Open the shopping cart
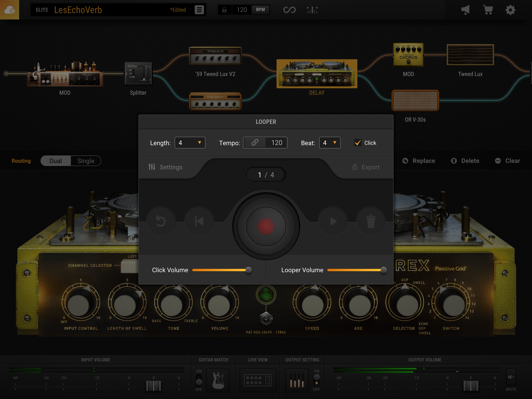 coord(488,10)
